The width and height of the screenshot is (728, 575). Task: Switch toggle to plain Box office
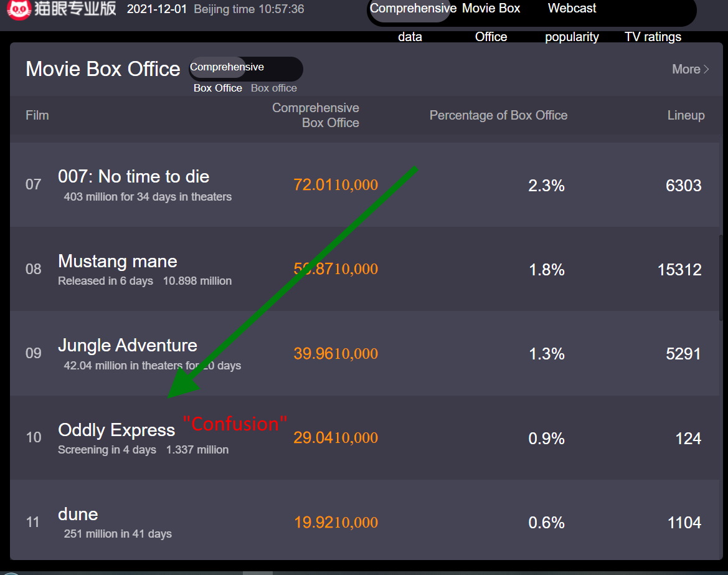click(274, 88)
